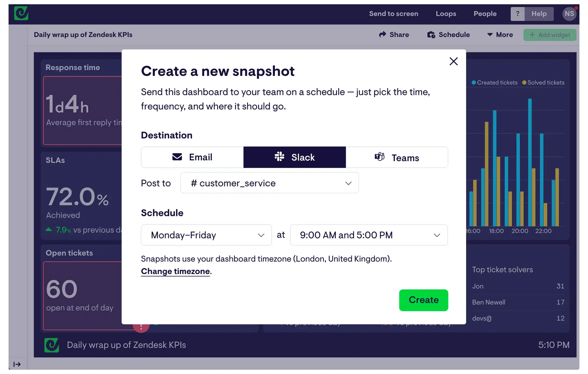588x374 pixels.
Task: Open the Monday–Friday days dropdown
Action: click(x=206, y=235)
